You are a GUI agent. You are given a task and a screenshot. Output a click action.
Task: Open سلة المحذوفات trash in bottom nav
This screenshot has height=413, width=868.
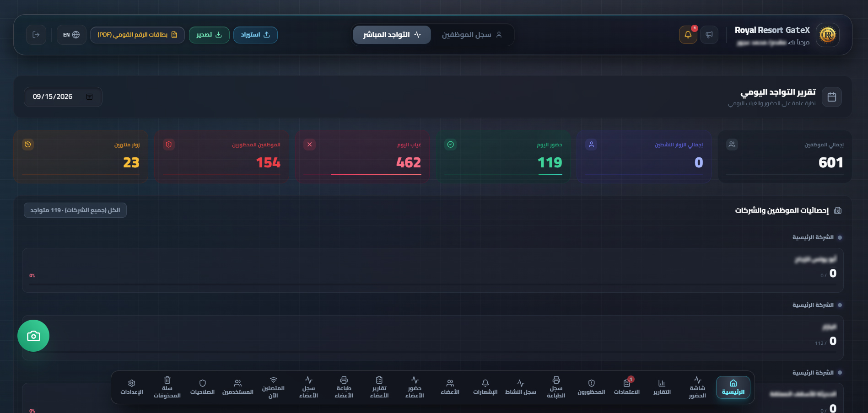167,387
